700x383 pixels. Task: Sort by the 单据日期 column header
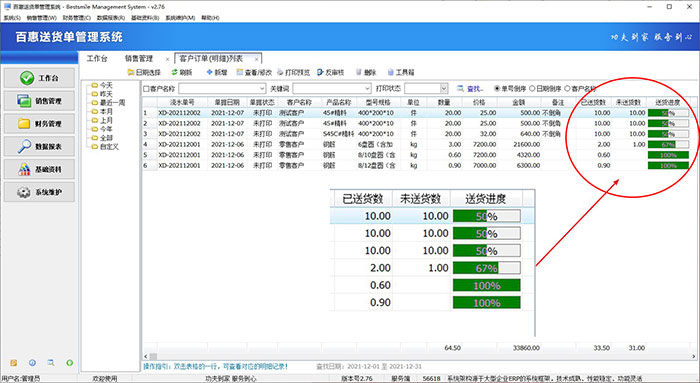(x=227, y=102)
